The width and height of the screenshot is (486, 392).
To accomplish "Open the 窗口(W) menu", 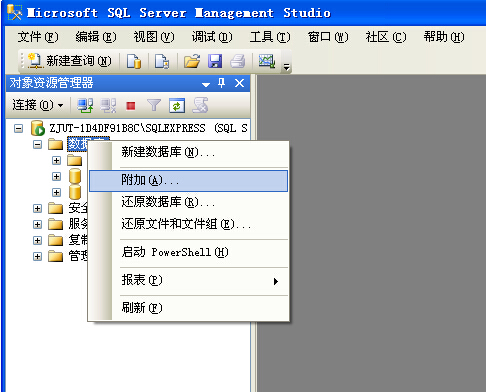I will coord(328,37).
